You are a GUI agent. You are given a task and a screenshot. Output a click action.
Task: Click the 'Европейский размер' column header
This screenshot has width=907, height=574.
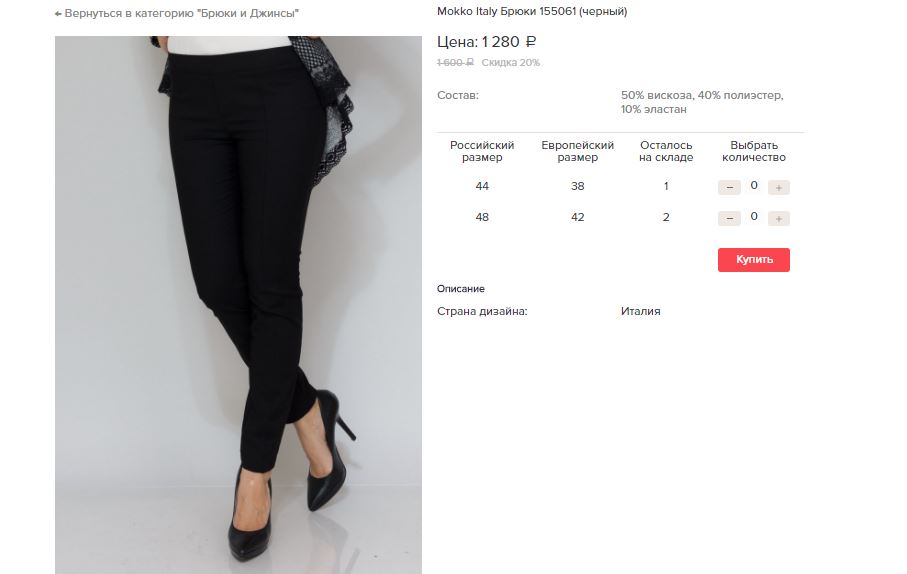click(x=577, y=151)
